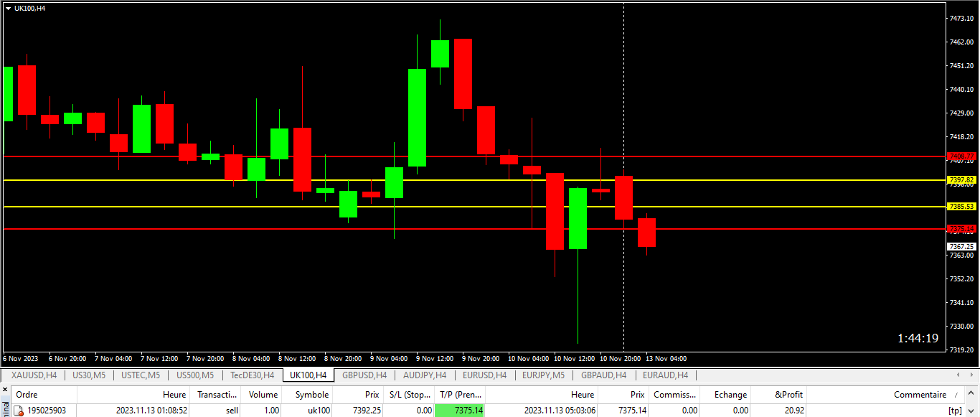The width and height of the screenshot is (980, 417).
Task: Sort by the Volume column header
Action: tap(263, 394)
